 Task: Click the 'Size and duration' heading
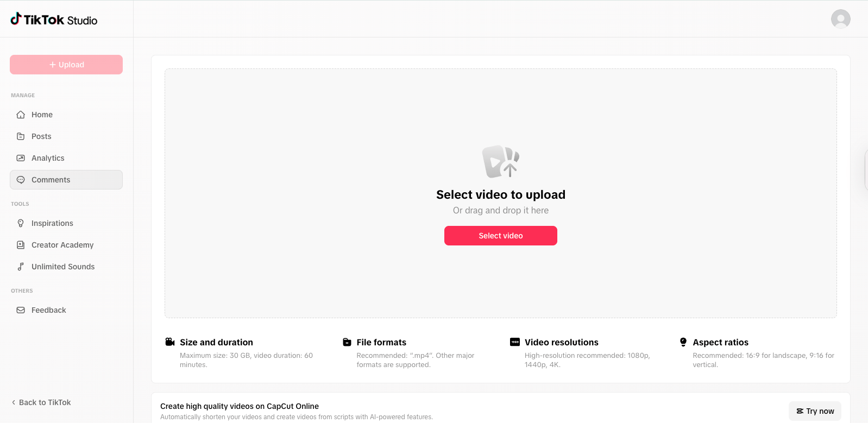(x=216, y=342)
